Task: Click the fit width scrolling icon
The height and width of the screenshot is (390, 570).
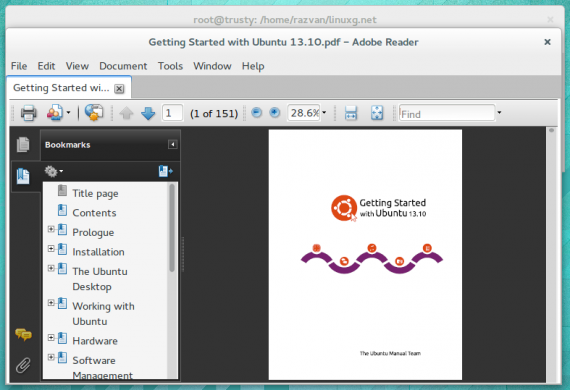Action: point(351,113)
